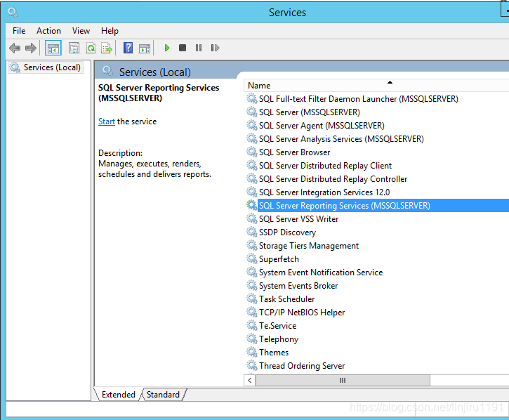Click the horizontal scrollbar left arrow
509x420 pixels.
tap(250, 380)
